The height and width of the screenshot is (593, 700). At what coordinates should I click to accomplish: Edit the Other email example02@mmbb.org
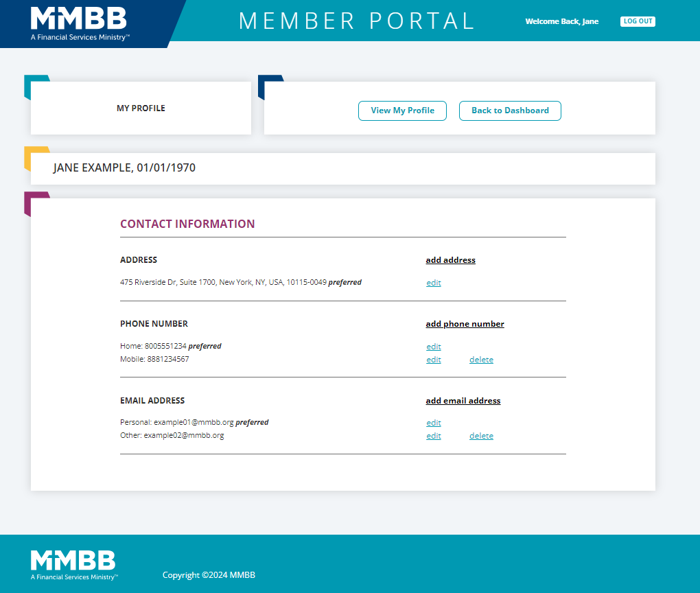434,436
